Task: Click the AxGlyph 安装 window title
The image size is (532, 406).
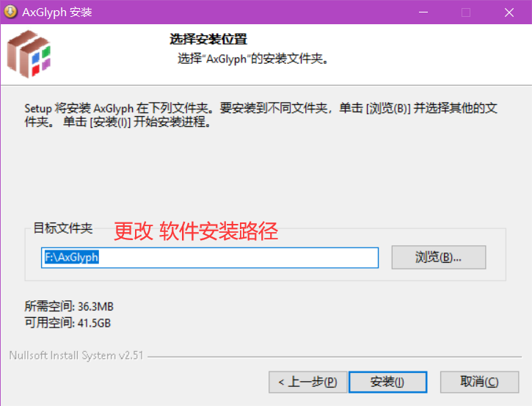Action: tap(57, 12)
